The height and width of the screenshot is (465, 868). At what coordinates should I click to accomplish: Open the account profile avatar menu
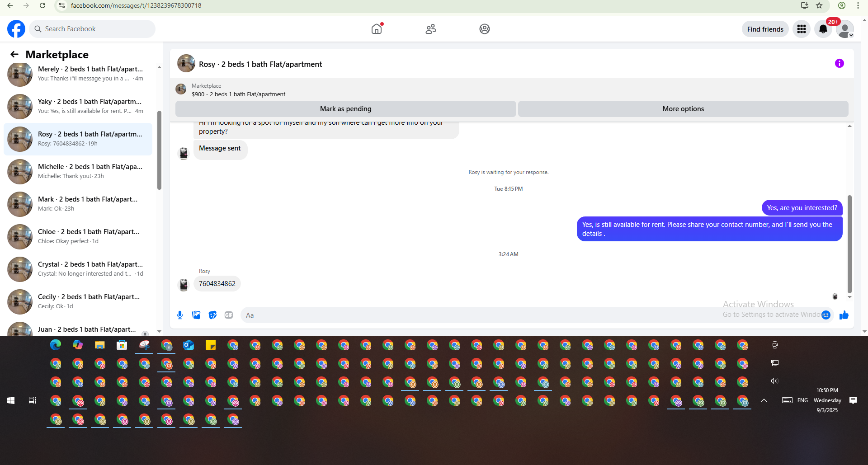[x=844, y=29]
